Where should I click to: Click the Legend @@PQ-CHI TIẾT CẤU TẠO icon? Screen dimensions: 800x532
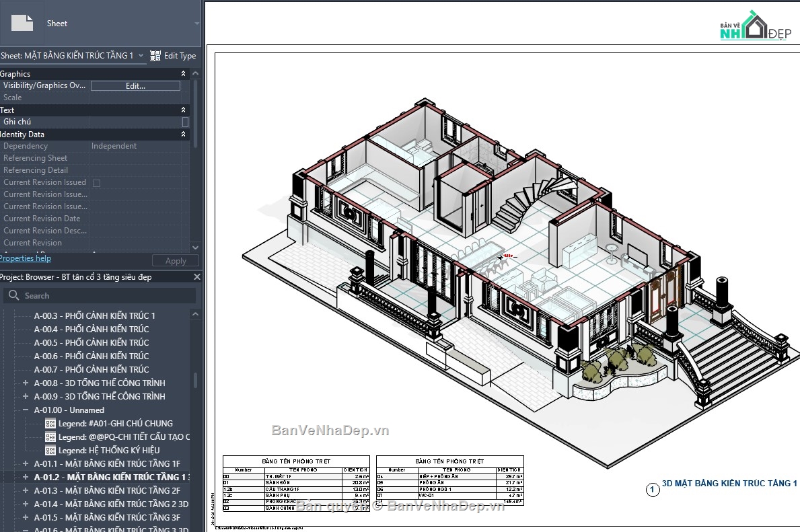pyautogui.click(x=50, y=437)
